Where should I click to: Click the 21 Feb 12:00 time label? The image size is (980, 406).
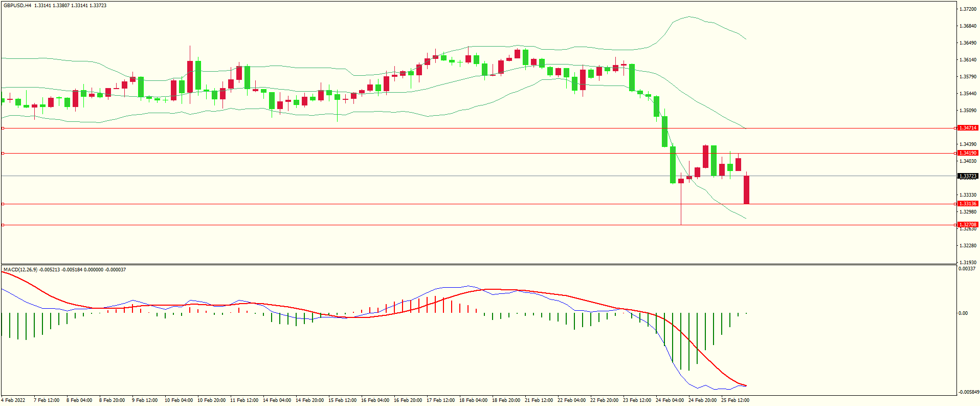pos(539,400)
